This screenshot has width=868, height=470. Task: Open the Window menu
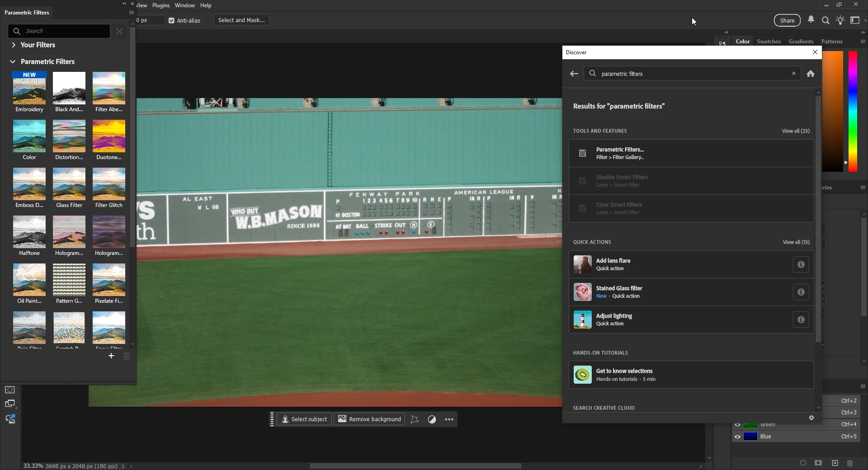184,5
